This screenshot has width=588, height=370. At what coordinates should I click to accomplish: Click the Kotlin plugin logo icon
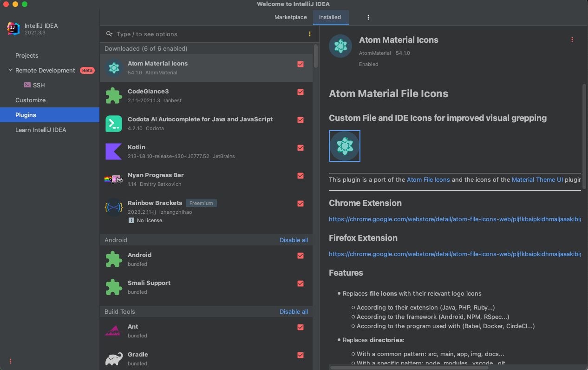point(114,152)
